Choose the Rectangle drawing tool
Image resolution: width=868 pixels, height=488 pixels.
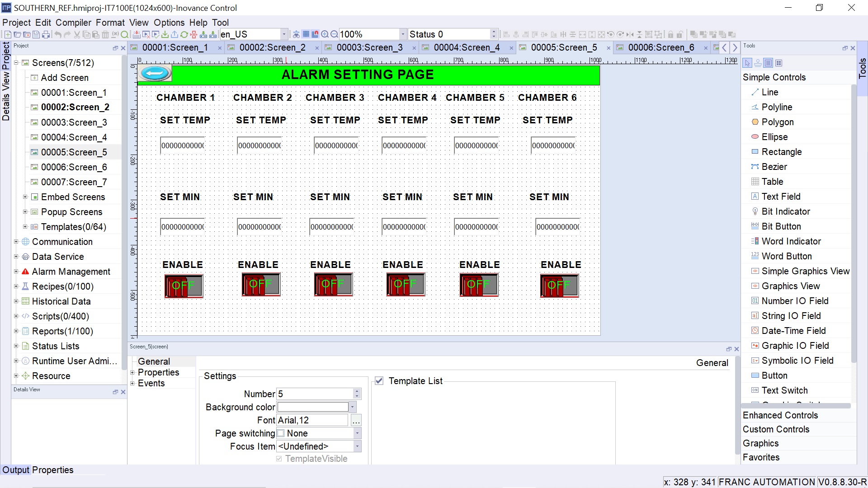(781, 152)
